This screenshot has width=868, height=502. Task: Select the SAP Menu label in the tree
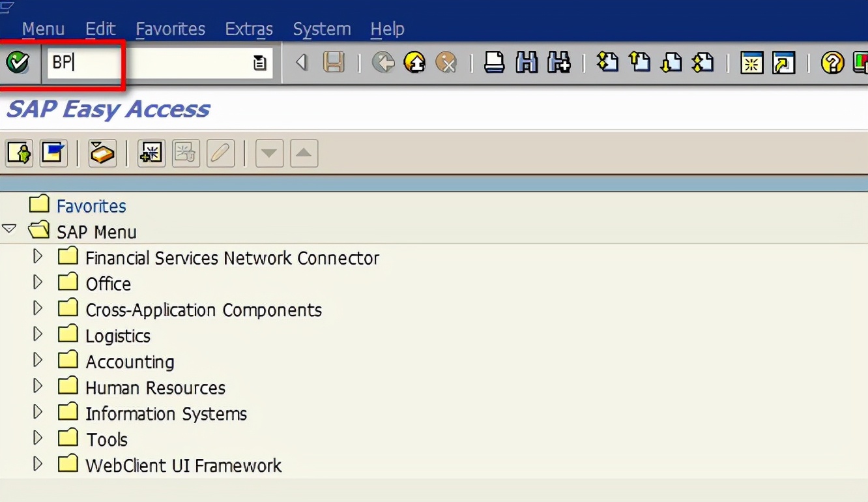click(96, 232)
